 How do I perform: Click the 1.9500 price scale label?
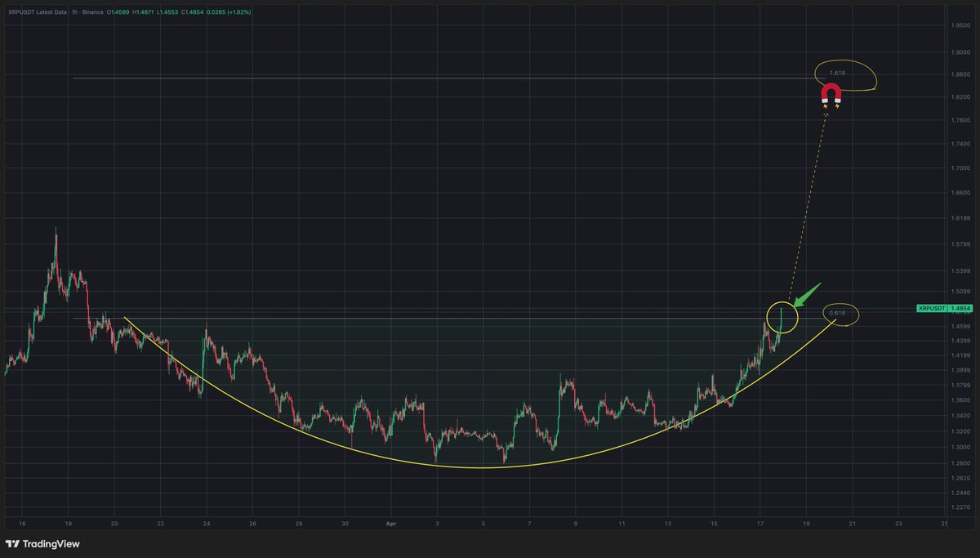[x=960, y=25]
